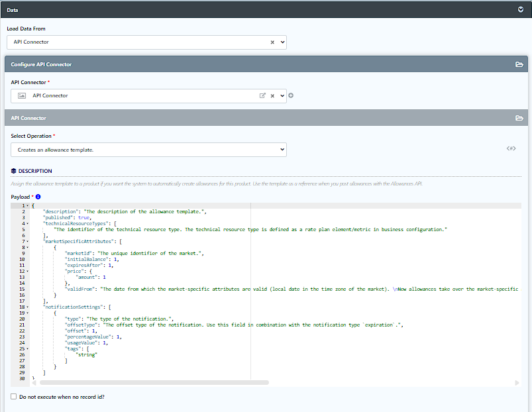Clear the Load Data From selection
Viewport: 532px width, 412px height.
pos(272,42)
